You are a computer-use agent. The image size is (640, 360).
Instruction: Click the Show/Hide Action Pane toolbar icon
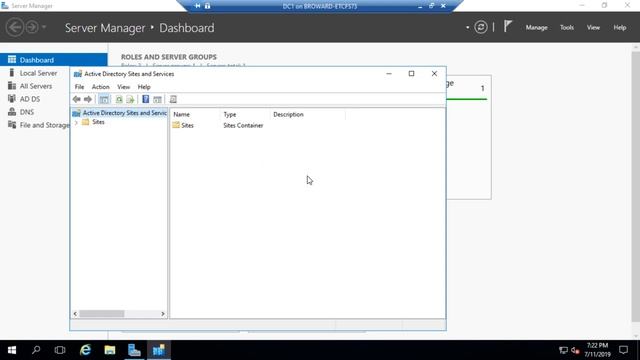pyautogui.click(x=158, y=99)
